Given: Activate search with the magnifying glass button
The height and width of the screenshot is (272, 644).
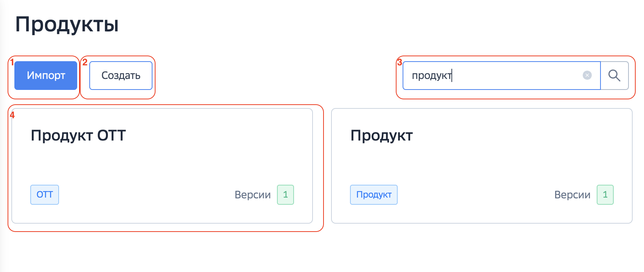Looking at the screenshot, I should [x=614, y=76].
